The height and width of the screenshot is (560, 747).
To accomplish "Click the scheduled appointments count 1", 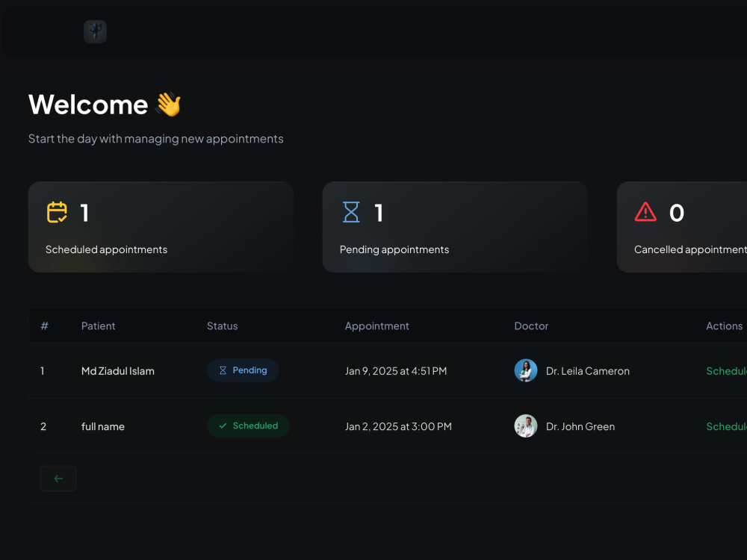I will (84, 212).
